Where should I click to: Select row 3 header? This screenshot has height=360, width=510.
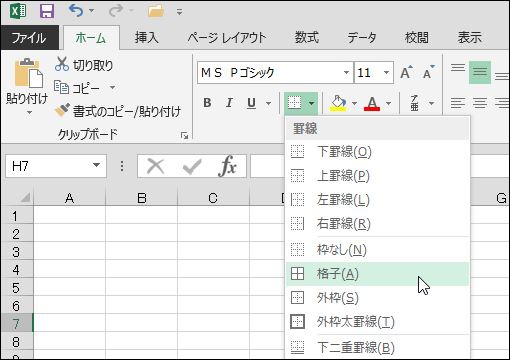(16, 252)
